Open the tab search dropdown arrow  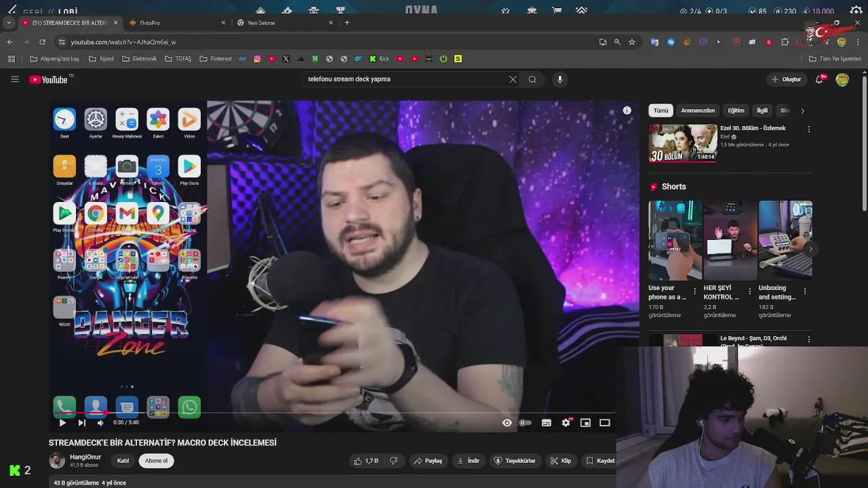[x=8, y=22]
